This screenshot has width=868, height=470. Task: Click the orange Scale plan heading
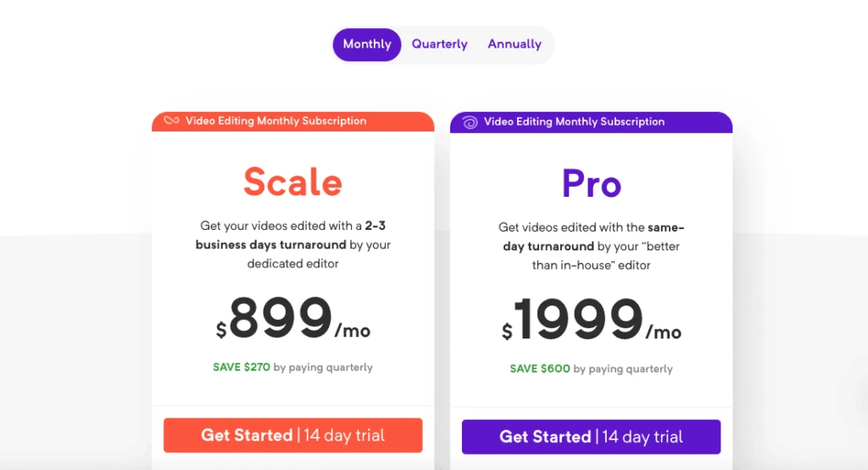292,182
